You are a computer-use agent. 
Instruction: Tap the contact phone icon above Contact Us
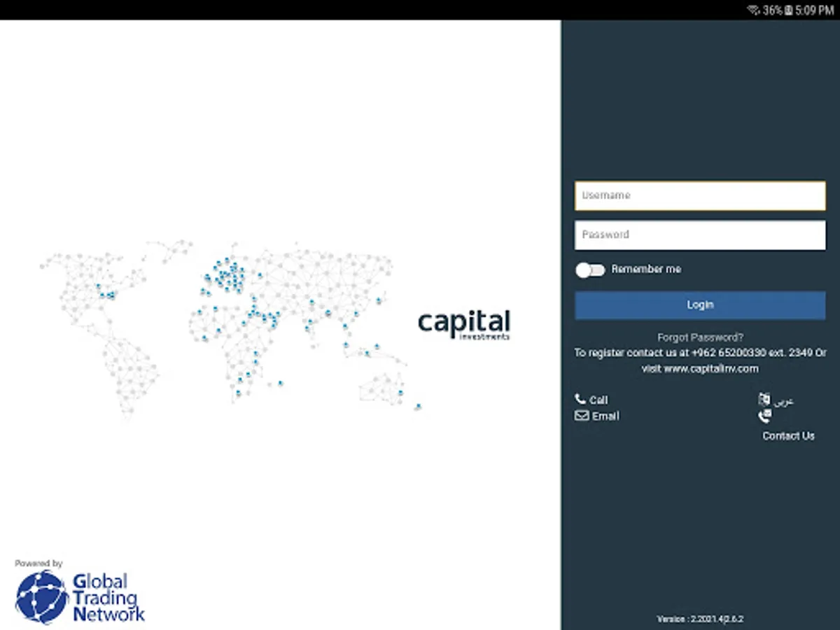click(764, 416)
